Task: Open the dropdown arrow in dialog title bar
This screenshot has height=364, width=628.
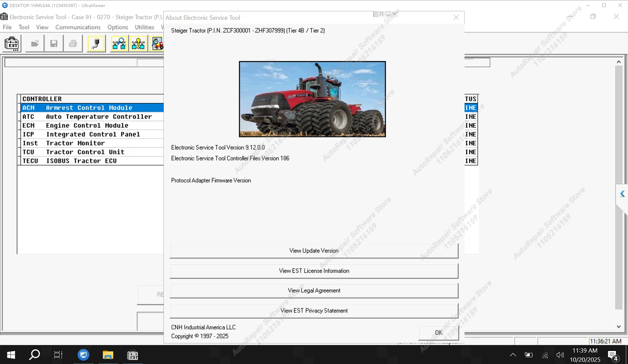Action: tap(394, 14)
